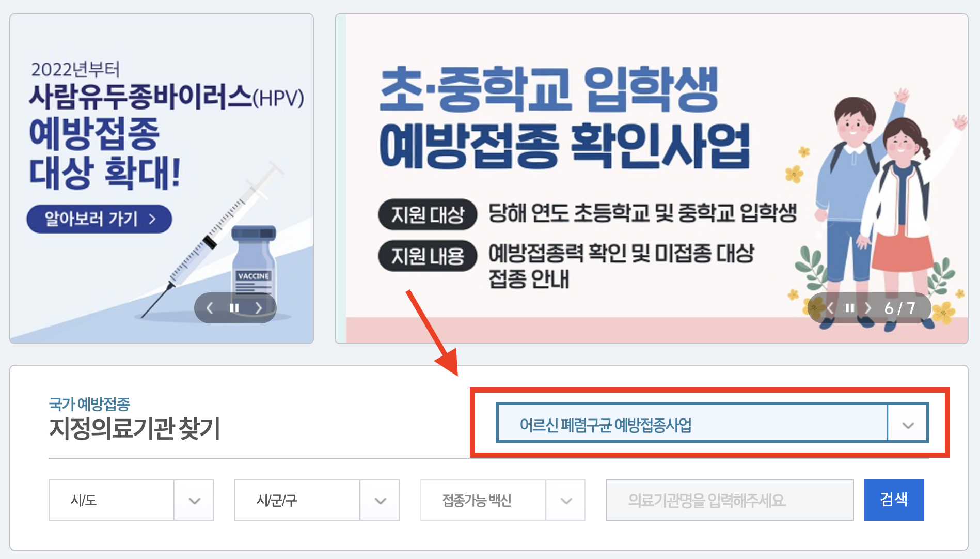
Task: Open the 접종가능 백신 vaccine dropdown
Action: [x=503, y=500]
